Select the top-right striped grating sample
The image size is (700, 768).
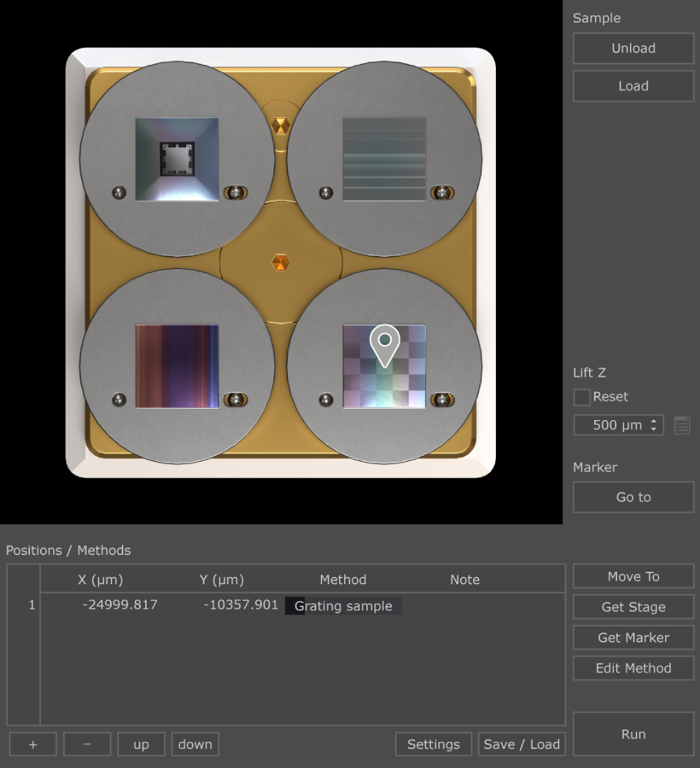click(384, 159)
